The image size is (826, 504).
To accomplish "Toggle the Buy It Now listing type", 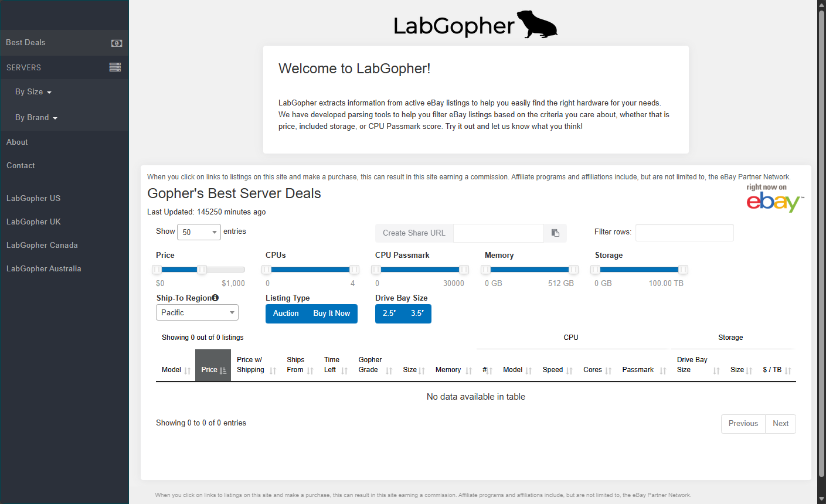I will pos(331,314).
